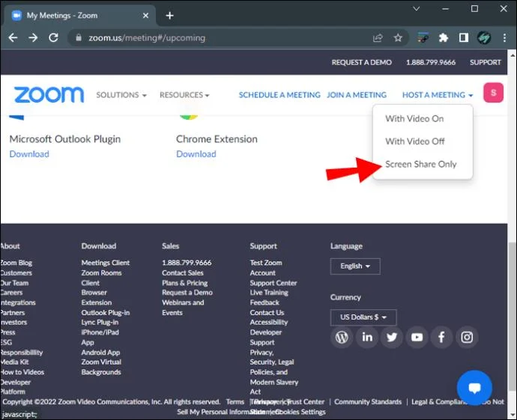The width and height of the screenshot is (517, 420).
Task: Open Zoom Virtual Backgrounds link
Action: click(x=101, y=367)
